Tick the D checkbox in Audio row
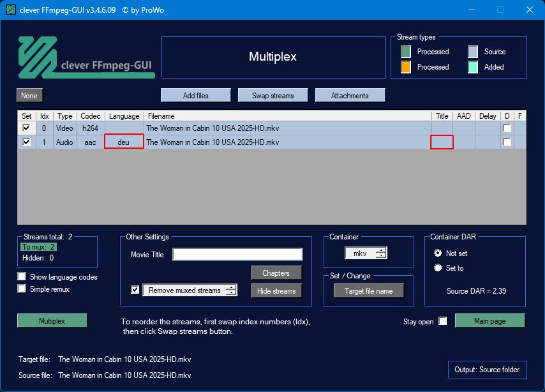Viewport: 545px width, 392px height. pos(507,142)
